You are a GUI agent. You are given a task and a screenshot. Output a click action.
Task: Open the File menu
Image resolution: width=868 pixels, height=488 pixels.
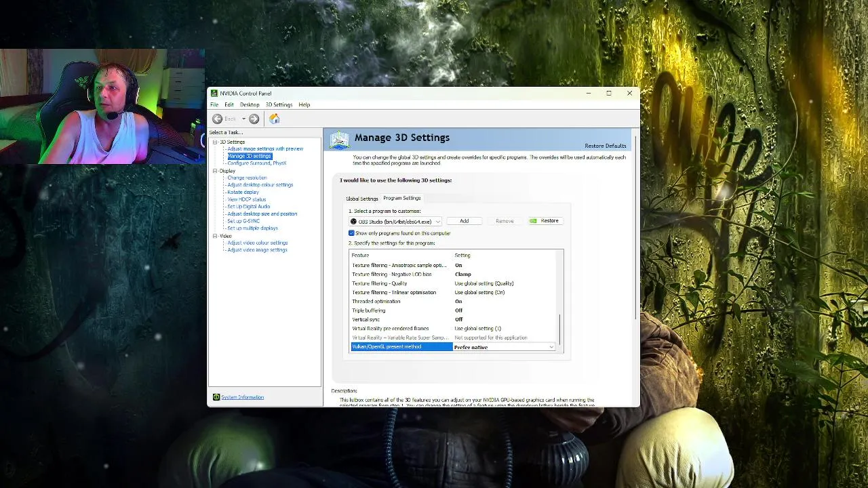[214, 104]
